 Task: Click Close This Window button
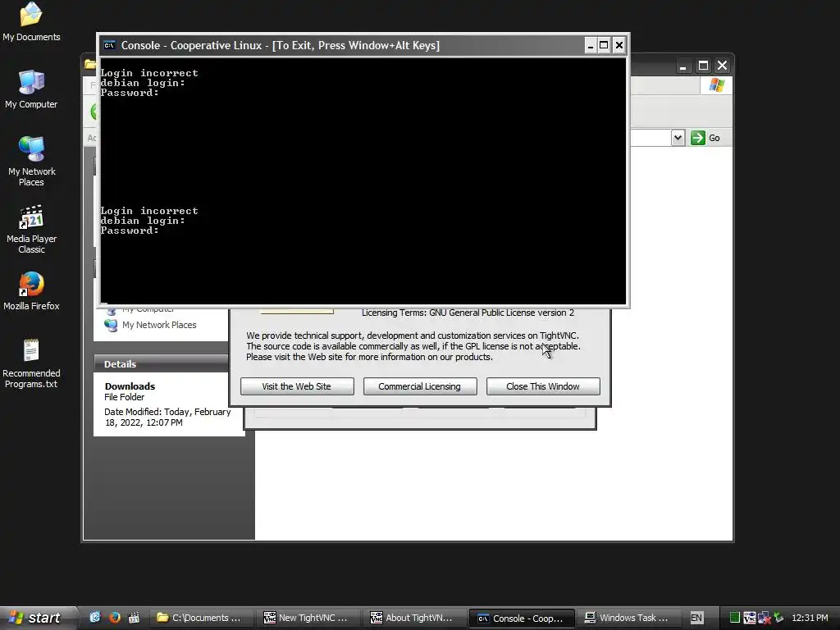(543, 386)
